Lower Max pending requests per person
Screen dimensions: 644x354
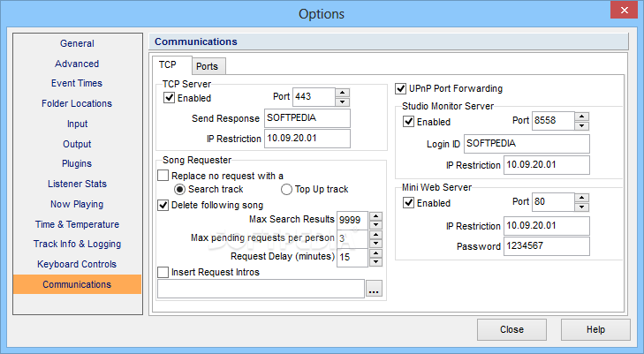pyautogui.click(x=375, y=244)
